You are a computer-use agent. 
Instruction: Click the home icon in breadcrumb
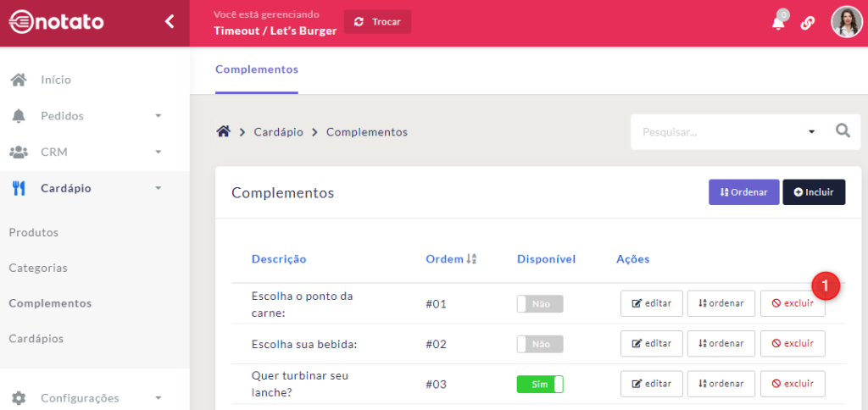click(x=224, y=132)
